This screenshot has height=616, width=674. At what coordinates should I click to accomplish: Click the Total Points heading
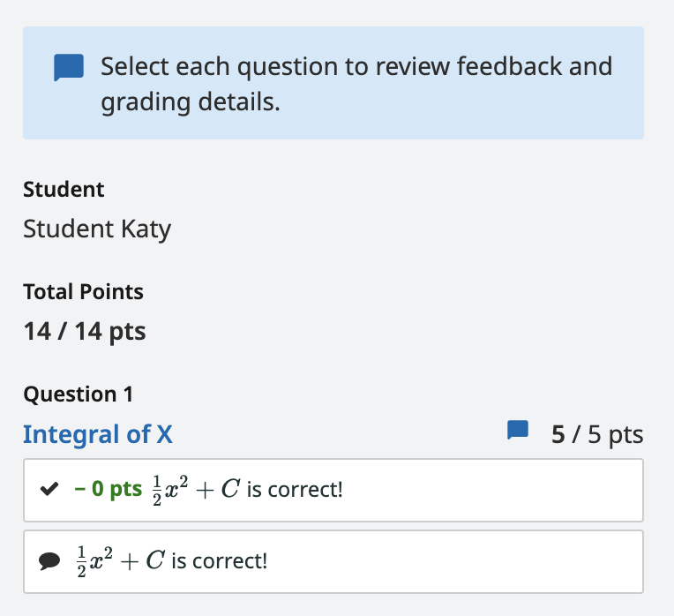(x=84, y=292)
